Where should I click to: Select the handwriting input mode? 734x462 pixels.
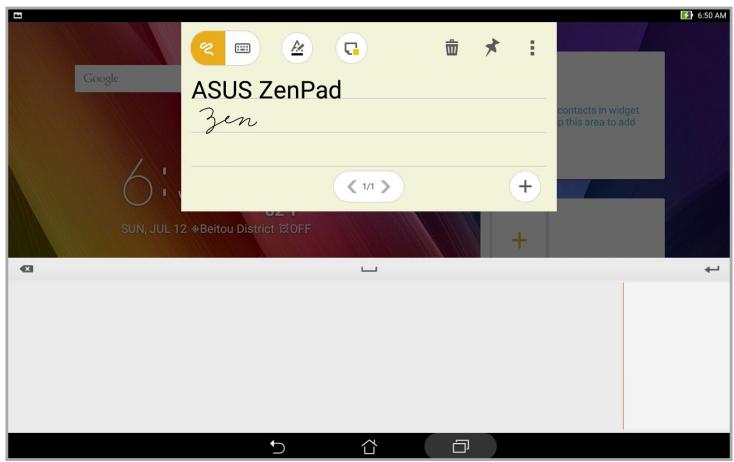coord(208,48)
